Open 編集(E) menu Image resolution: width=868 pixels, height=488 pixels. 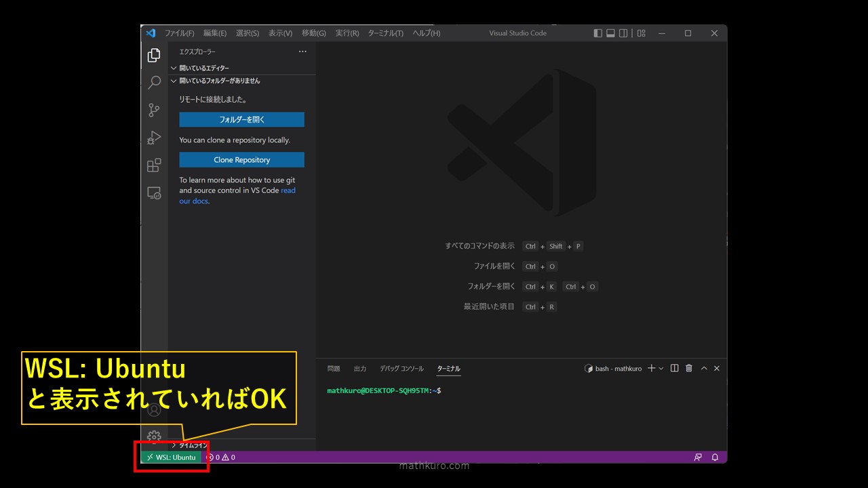coord(215,33)
